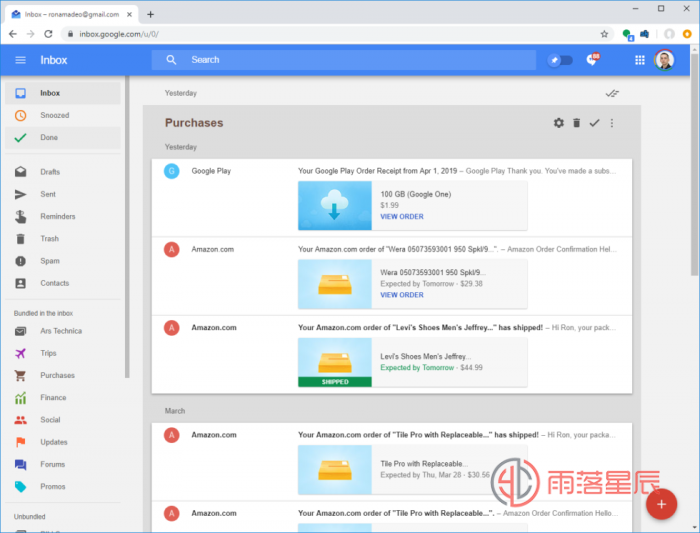Screen dimensions: 700x533
Task: Delete the Purchases bundle with trash icon
Action: [576, 123]
